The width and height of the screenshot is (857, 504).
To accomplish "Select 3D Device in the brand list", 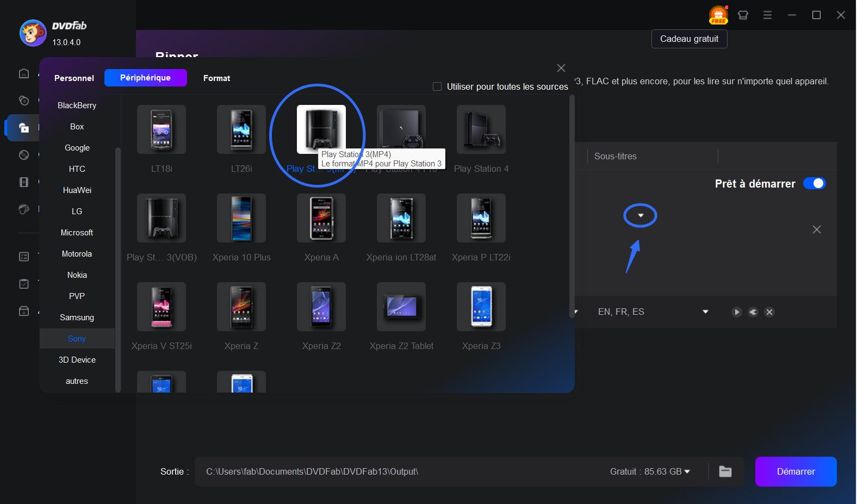I will (77, 360).
